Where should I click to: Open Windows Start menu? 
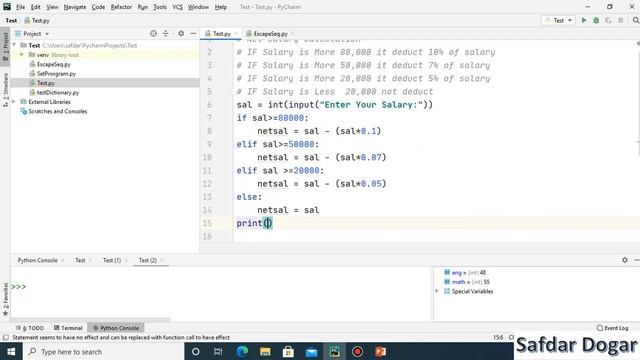click(x=11, y=351)
